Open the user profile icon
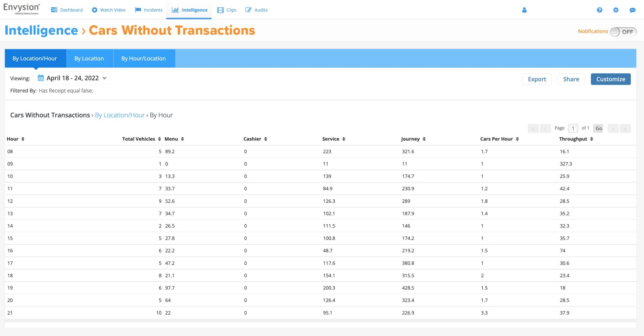Image resolution: width=644 pixels, height=336 pixels. 524,10
